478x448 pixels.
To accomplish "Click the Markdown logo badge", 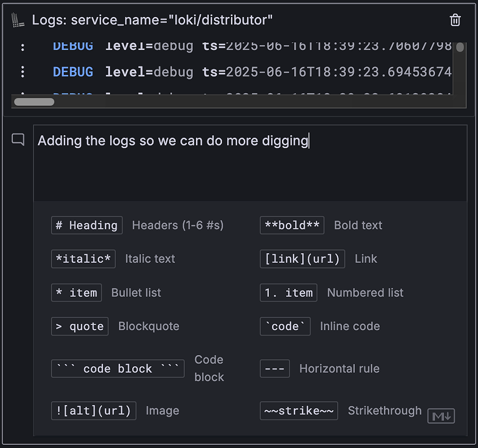I will tap(441, 416).
